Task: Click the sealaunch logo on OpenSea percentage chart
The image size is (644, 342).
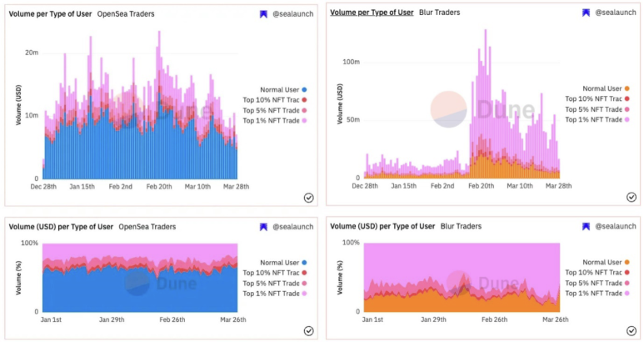Action: 263,227
